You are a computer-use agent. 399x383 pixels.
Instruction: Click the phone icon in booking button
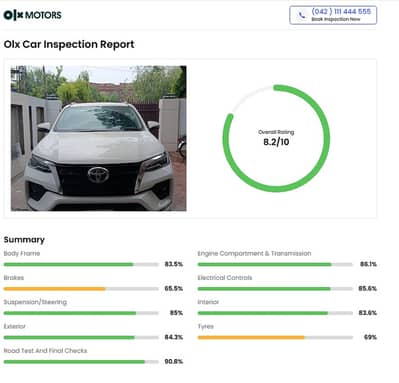(x=302, y=15)
